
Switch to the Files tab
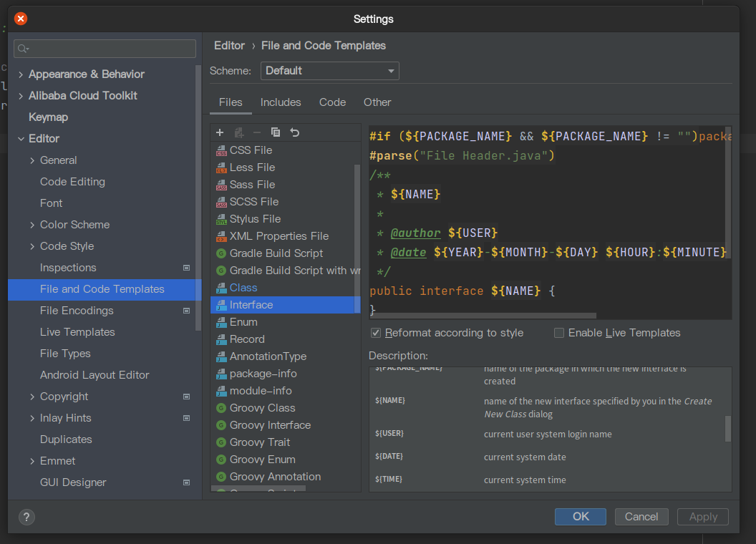[231, 102]
